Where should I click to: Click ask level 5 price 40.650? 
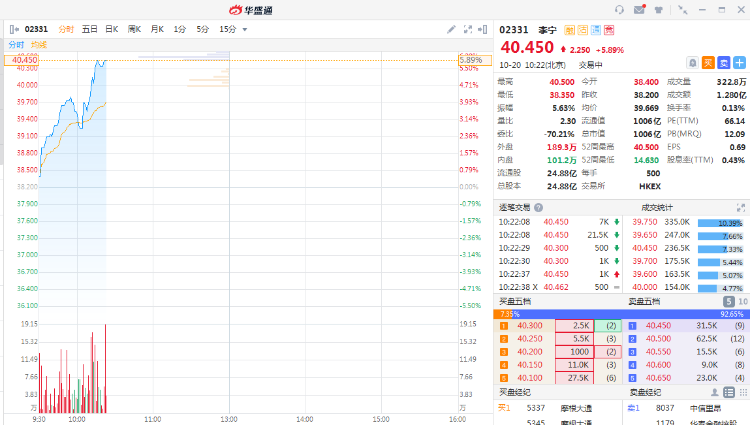tap(658, 378)
